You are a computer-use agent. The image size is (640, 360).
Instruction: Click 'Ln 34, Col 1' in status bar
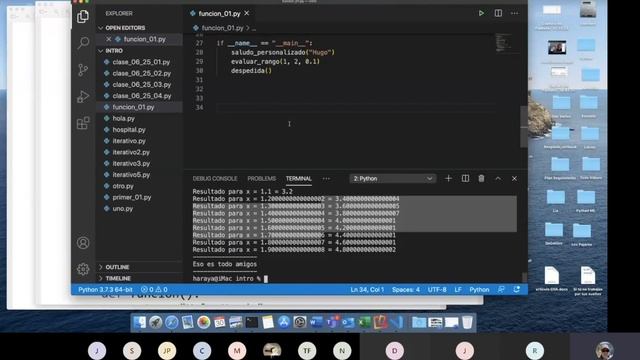coord(367,289)
